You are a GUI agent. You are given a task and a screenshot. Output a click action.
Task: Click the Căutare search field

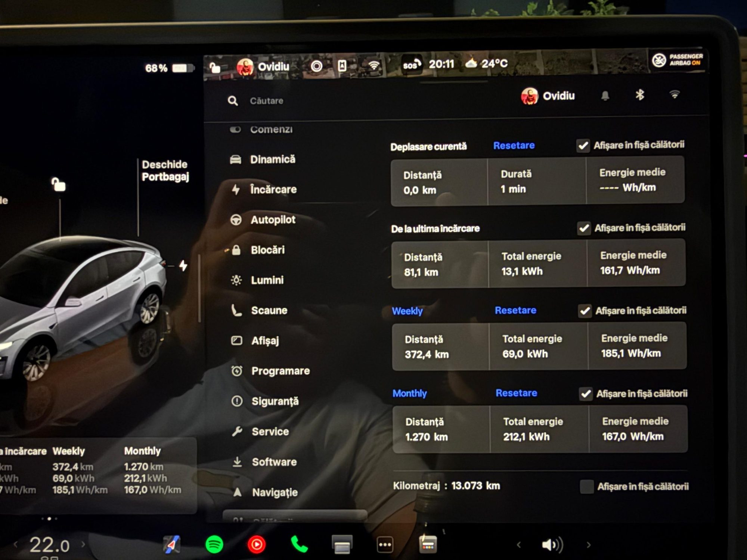point(266,101)
